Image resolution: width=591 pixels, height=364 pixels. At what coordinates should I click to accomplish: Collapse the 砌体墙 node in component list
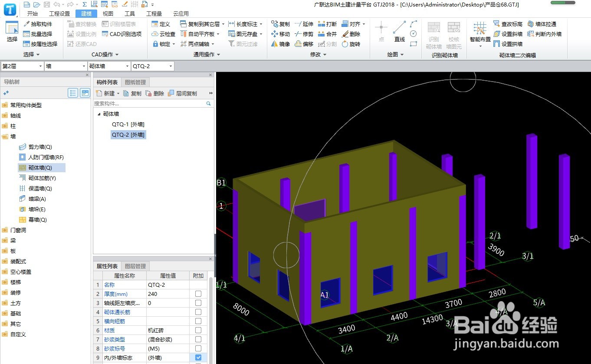coord(98,114)
